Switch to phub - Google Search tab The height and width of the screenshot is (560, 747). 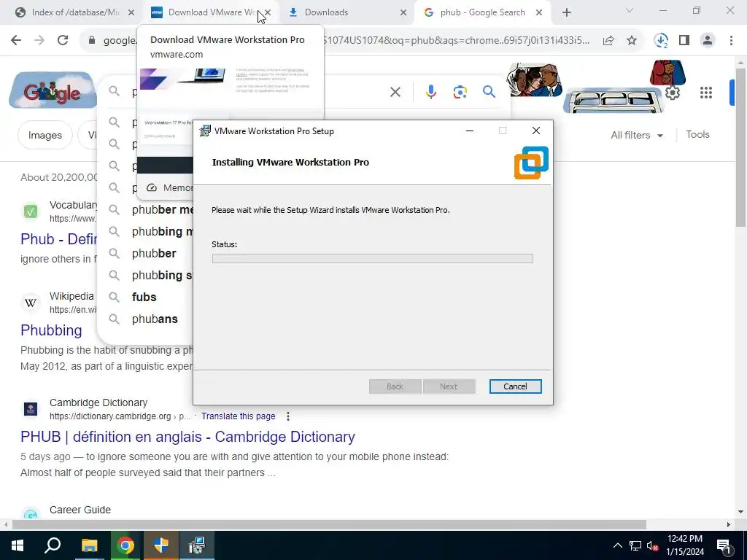pyautogui.click(x=482, y=12)
